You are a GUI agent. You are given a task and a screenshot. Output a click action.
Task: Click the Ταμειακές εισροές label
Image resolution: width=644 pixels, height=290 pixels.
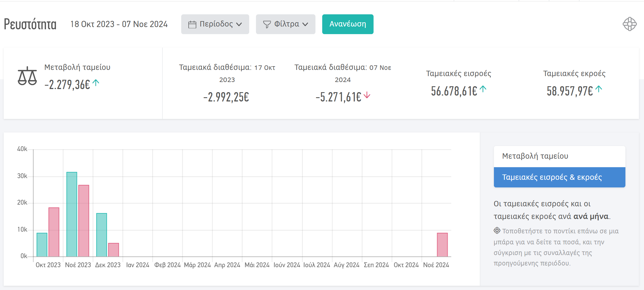pos(458,74)
